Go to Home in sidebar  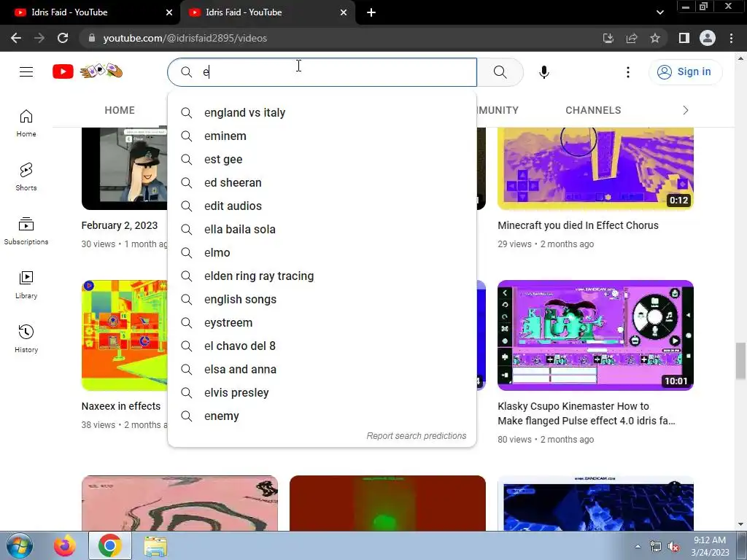coord(26,123)
